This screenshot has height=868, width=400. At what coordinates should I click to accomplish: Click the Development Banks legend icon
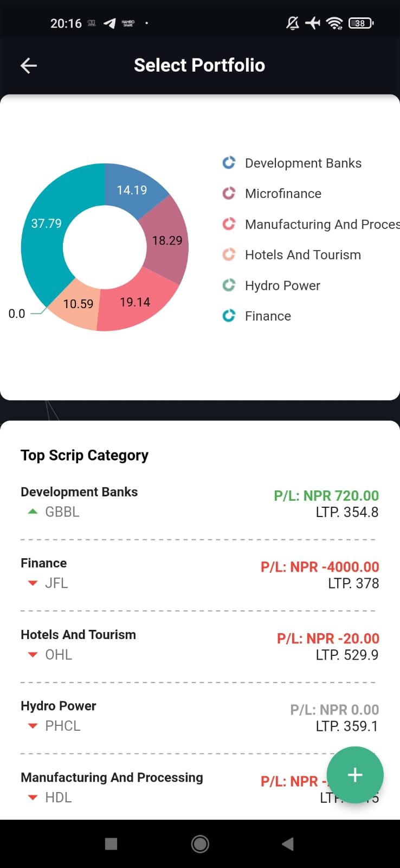[x=229, y=163]
